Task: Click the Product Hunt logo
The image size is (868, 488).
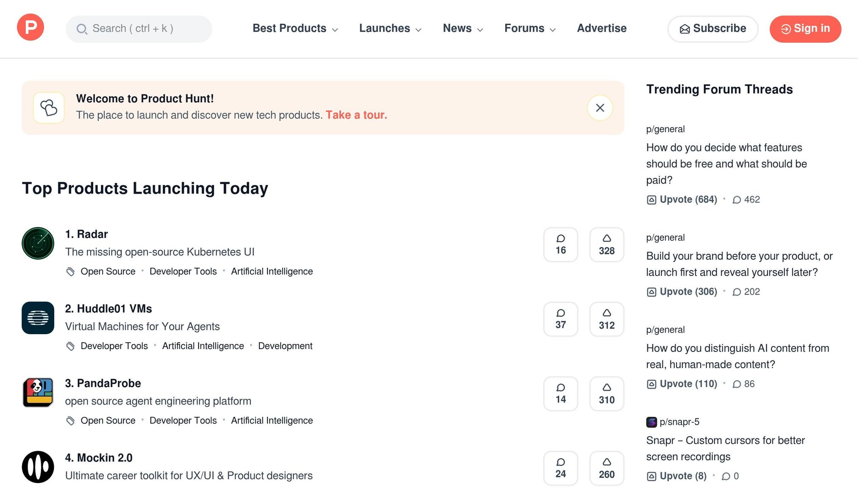Action: click(31, 27)
